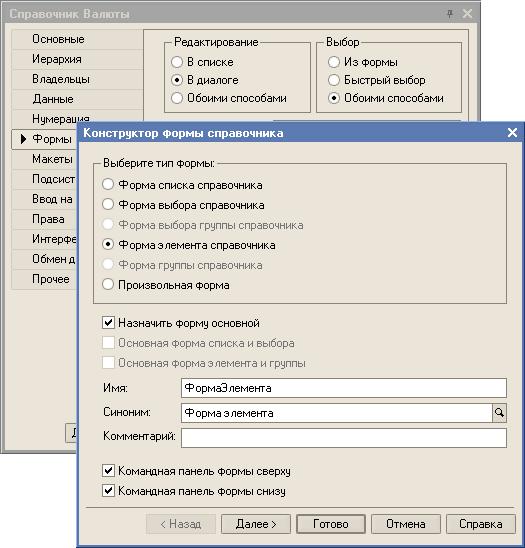The width and height of the screenshot is (525, 548).
Task: Choose Произвольная форма option
Action: coord(108,284)
